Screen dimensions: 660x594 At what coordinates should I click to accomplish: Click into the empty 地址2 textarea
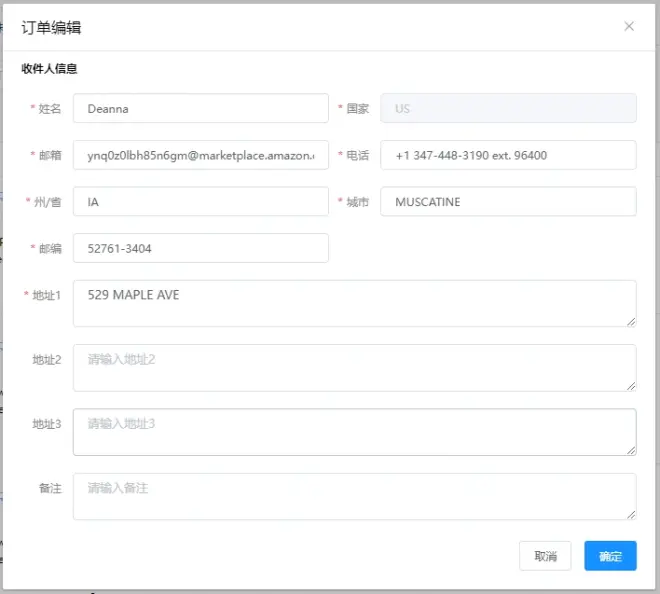(x=354, y=367)
